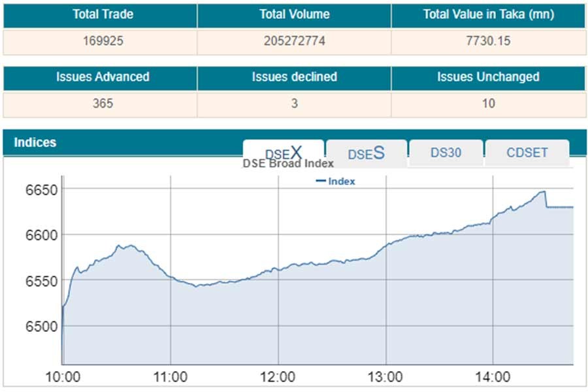Click the DSE Broad Index chart title

pos(288,164)
